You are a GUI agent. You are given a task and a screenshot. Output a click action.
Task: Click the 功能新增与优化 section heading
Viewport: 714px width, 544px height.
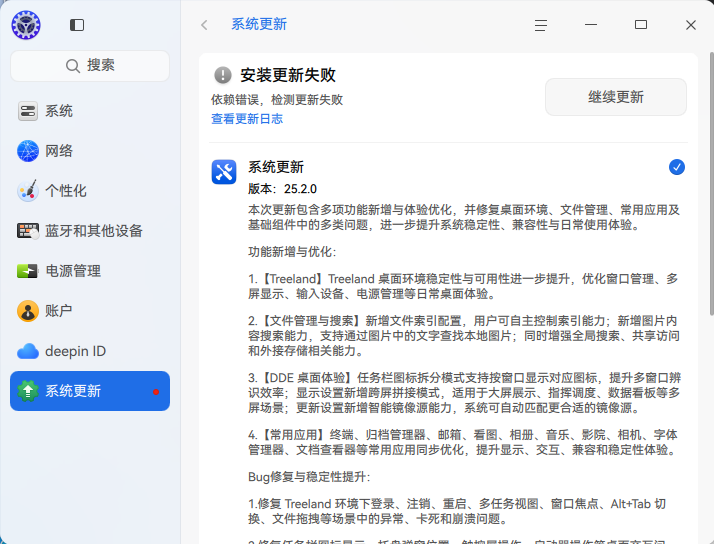292,252
